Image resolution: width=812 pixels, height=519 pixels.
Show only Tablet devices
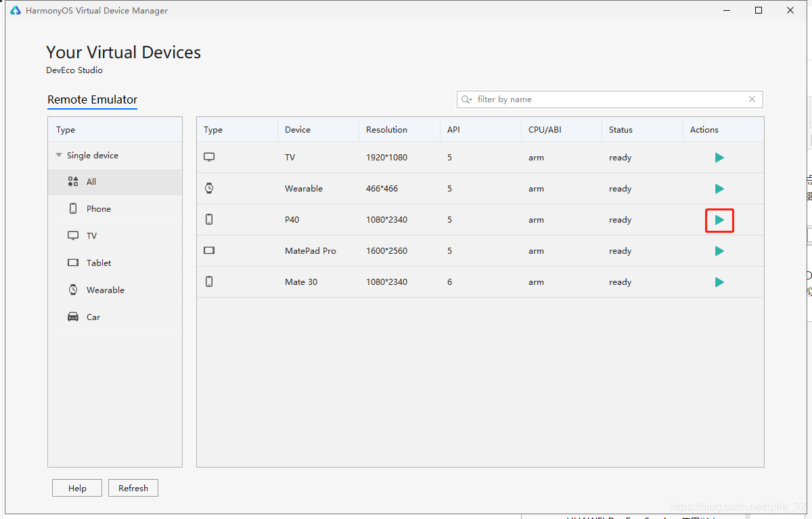[x=115, y=263]
